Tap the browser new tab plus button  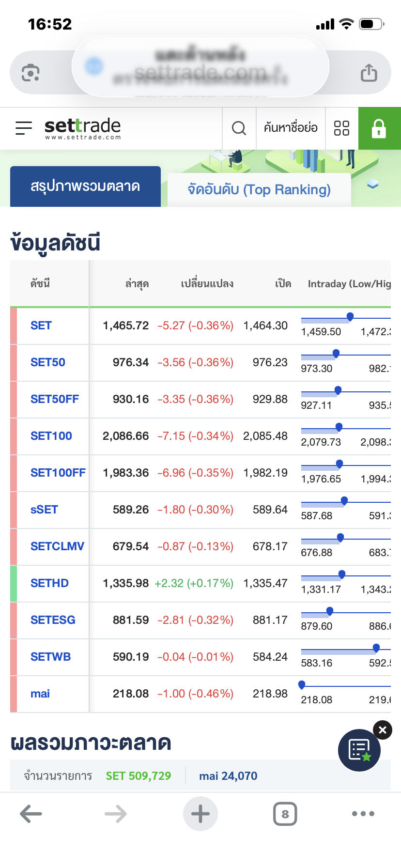(x=200, y=814)
